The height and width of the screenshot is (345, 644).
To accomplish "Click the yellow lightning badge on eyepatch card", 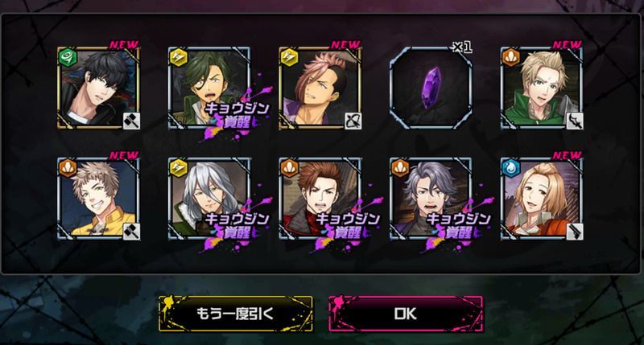I will click(x=179, y=58).
